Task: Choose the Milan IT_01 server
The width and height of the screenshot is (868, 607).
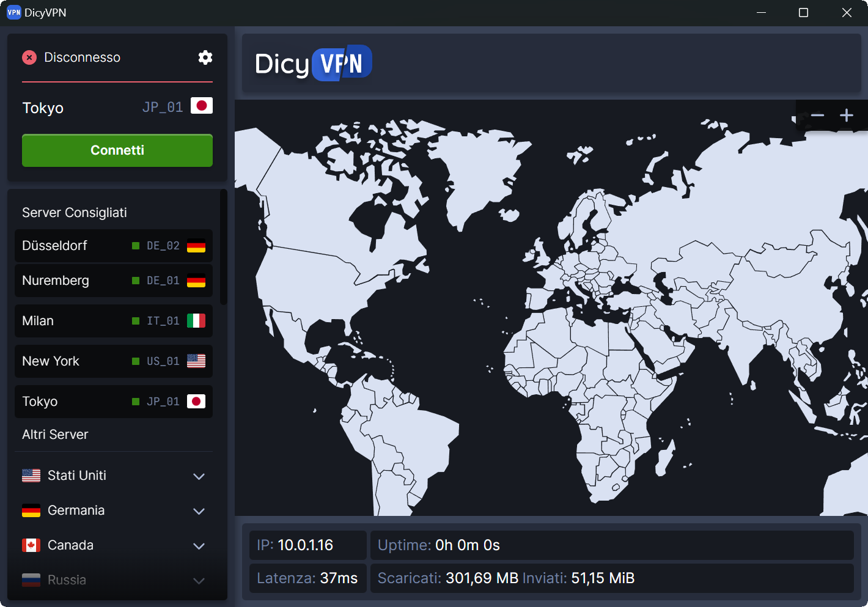Action: (114, 321)
